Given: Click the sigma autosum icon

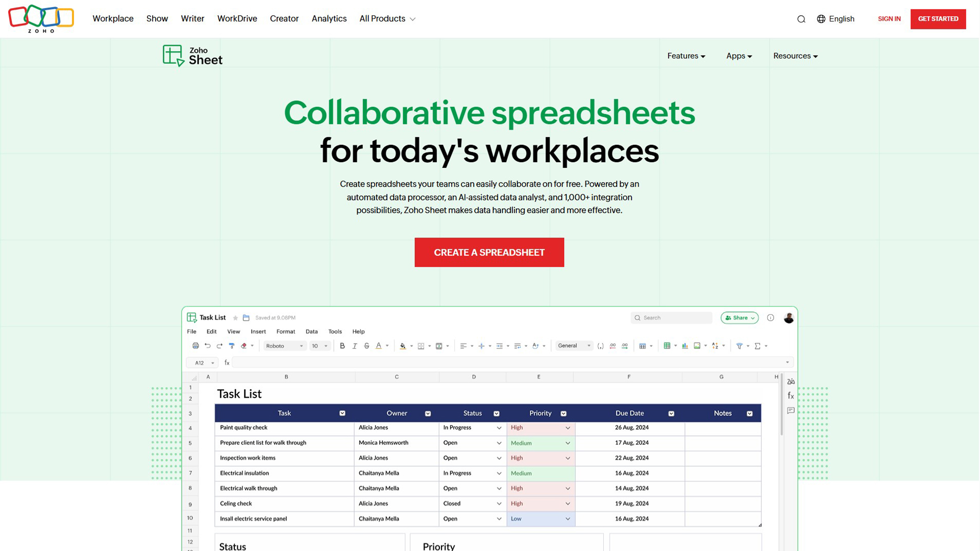Looking at the screenshot, I should click(x=757, y=346).
